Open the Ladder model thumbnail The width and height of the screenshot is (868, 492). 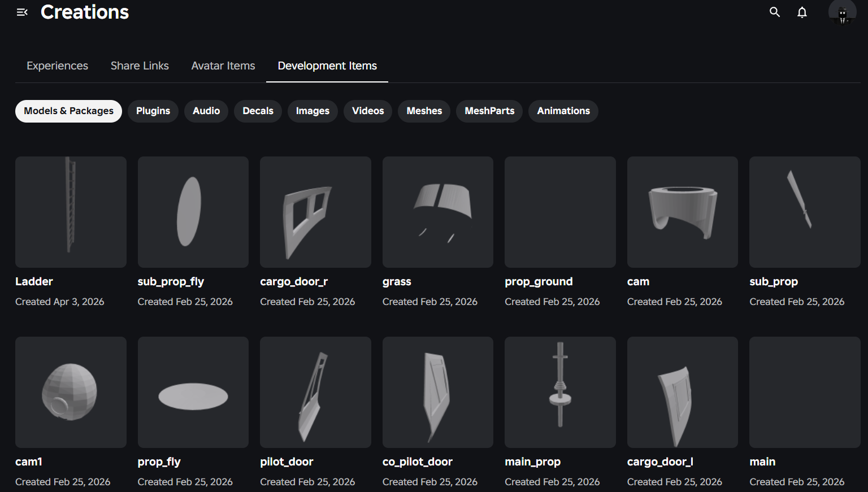pos(71,212)
